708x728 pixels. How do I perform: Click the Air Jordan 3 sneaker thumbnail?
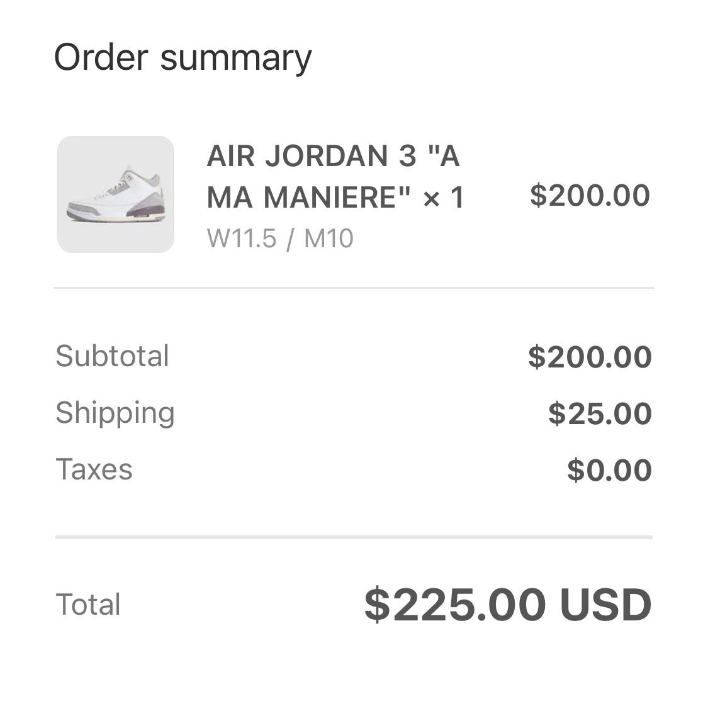pos(116,194)
